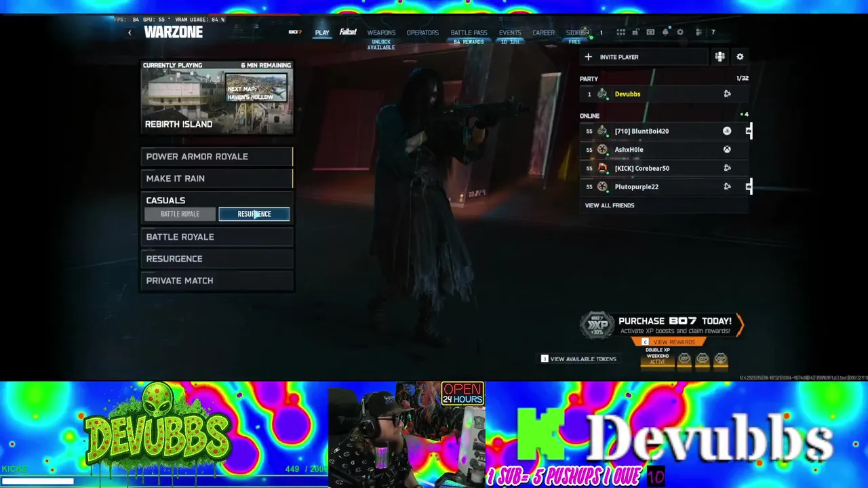
Task: Select friend Plutopurple22
Action: pos(664,186)
